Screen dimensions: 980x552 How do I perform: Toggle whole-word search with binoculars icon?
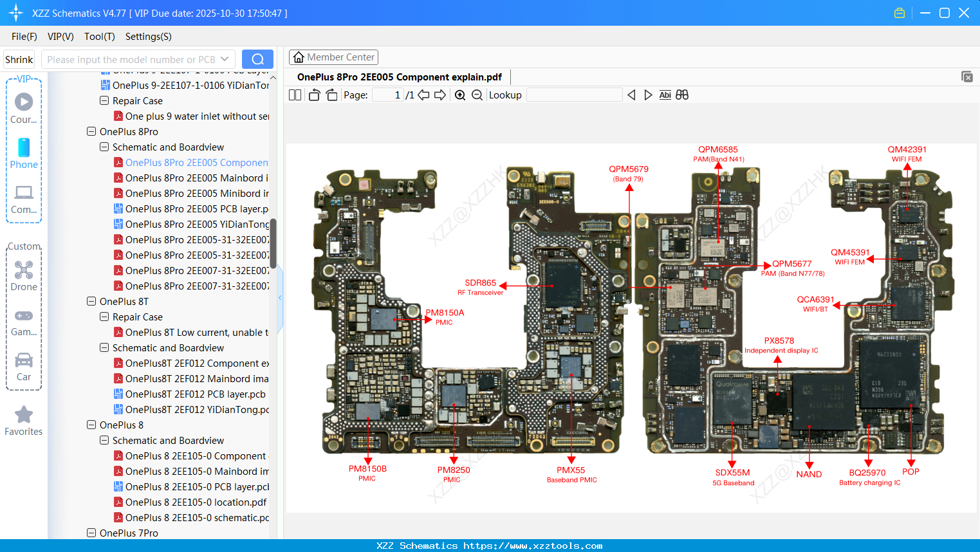(x=682, y=95)
